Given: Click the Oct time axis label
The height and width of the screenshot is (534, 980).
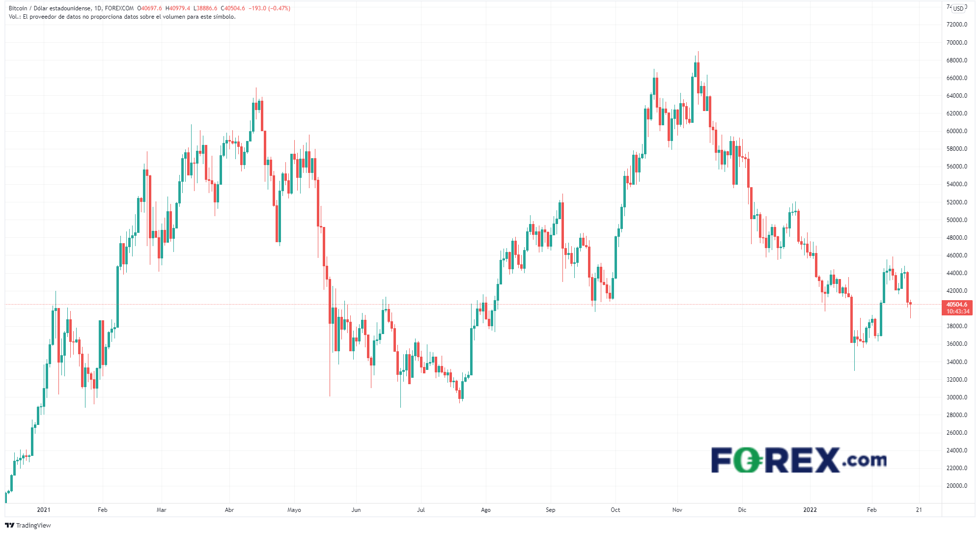Looking at the screenshot, I should click(616, 510).
